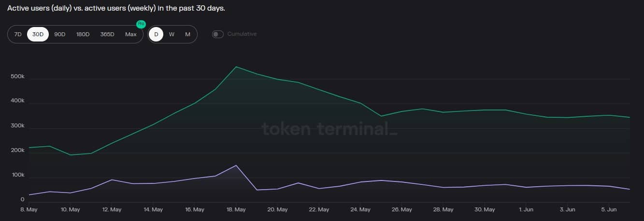The width and height of the screenshot is (644, 221).
Task: Click the green Pro badge
Action: (141, 24)
